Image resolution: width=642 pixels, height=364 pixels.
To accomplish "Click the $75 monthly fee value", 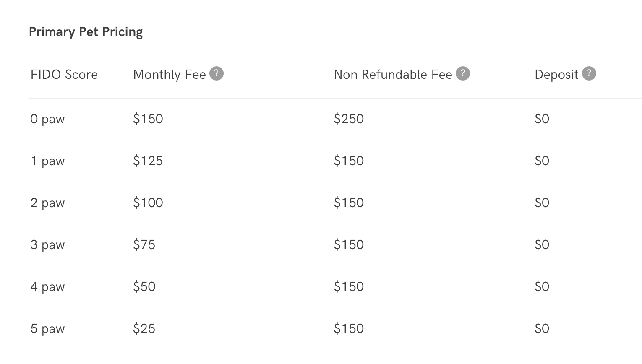I will coord(144,245).
